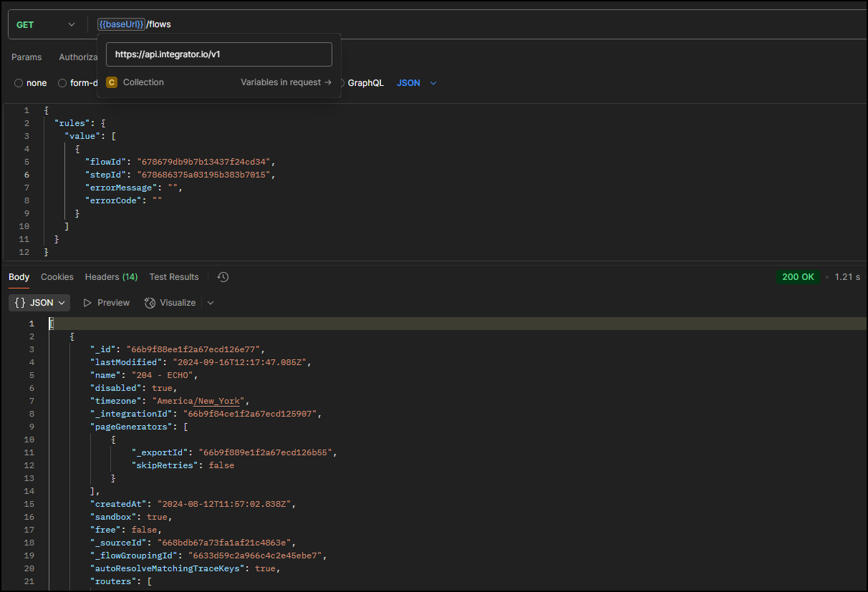Open the Headers (14) response tab

pyautogui.click(x=111, y=277)
